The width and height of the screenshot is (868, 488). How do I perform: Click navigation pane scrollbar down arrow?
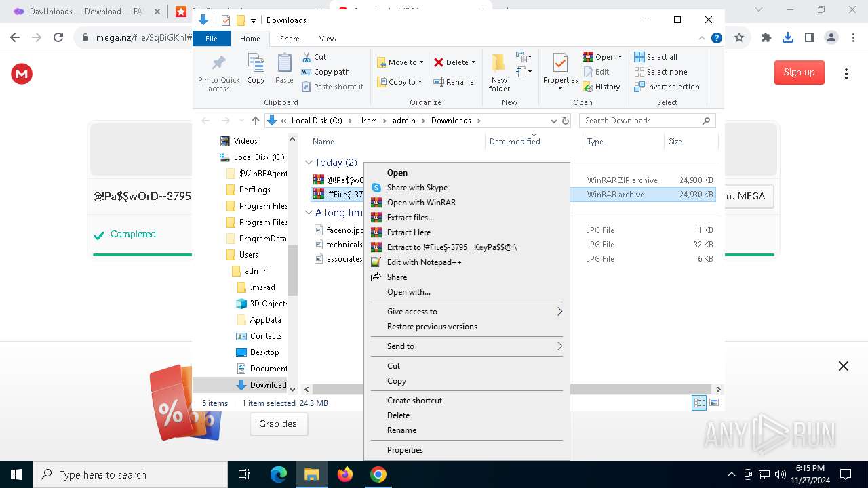(293, 390)
